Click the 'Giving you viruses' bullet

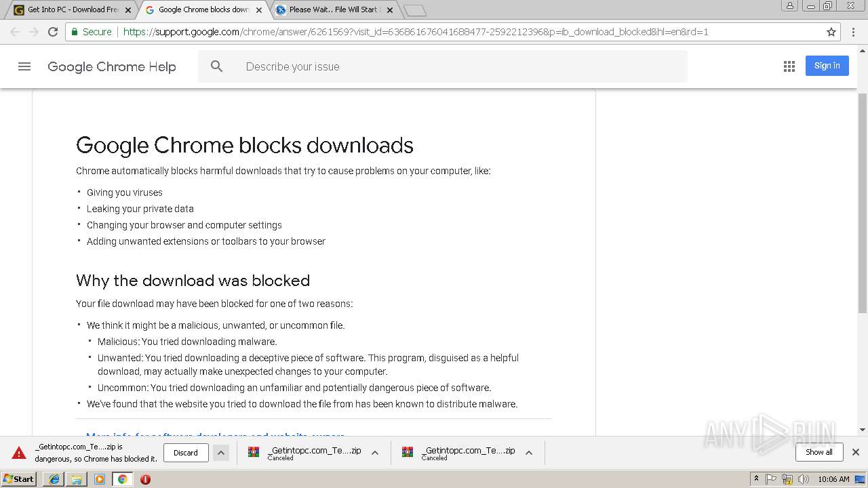[x=125, y=192]
